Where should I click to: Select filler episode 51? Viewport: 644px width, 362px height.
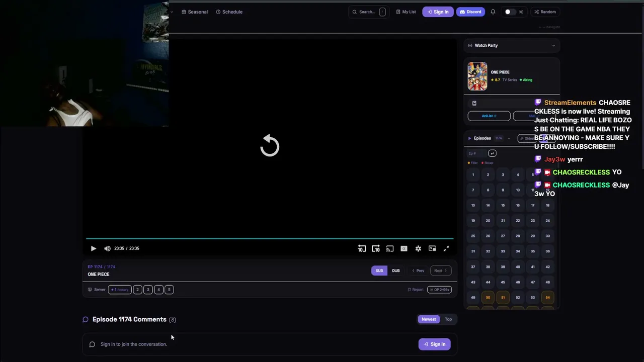(503, 297)
